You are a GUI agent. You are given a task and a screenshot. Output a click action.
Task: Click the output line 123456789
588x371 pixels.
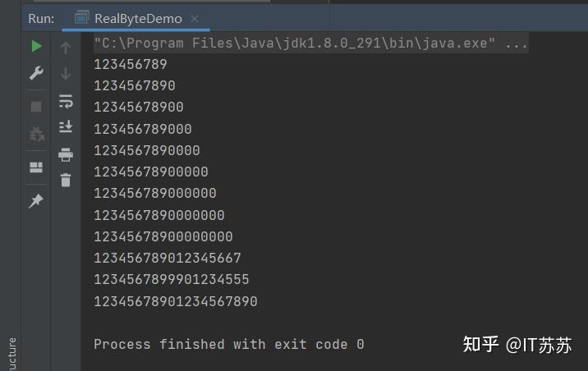click(131, 65)
